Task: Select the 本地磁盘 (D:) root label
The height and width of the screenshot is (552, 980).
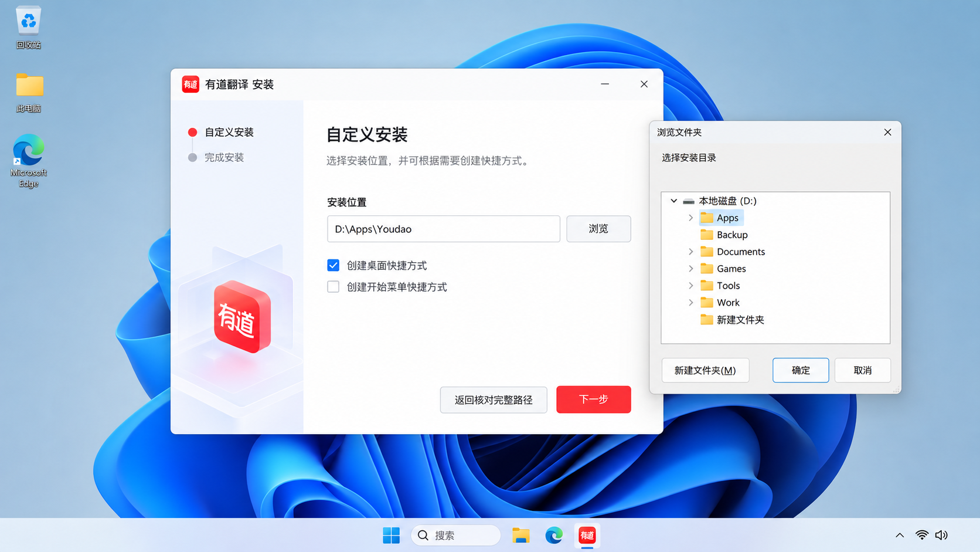Action: 727,201
